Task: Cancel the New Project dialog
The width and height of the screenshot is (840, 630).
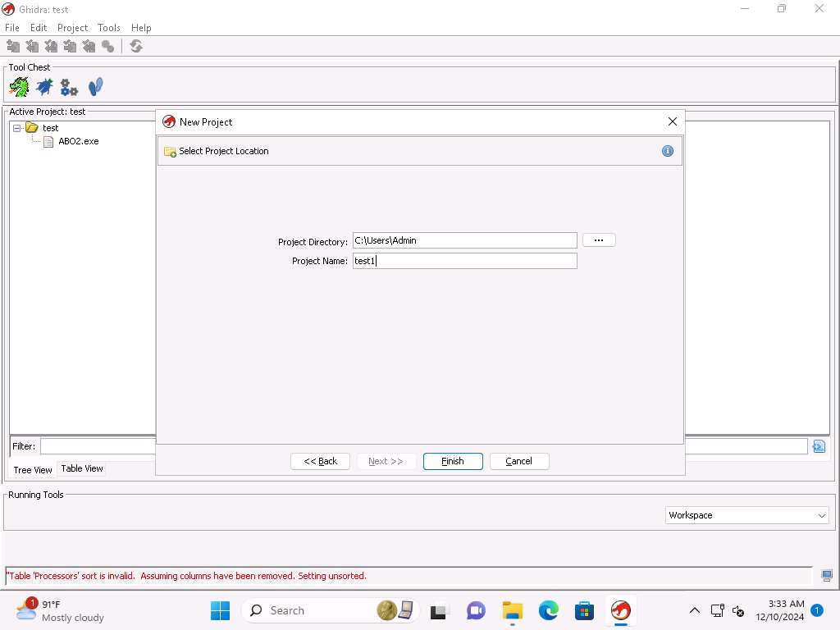Action: 518,461
